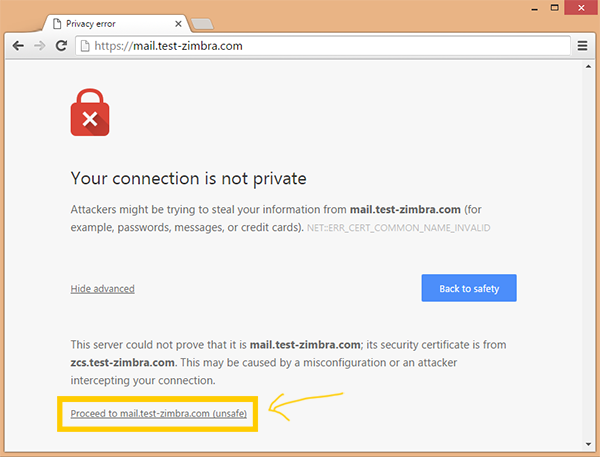
Task: Collapse details with Hide advanced link
Action: [x=103, y=289]
